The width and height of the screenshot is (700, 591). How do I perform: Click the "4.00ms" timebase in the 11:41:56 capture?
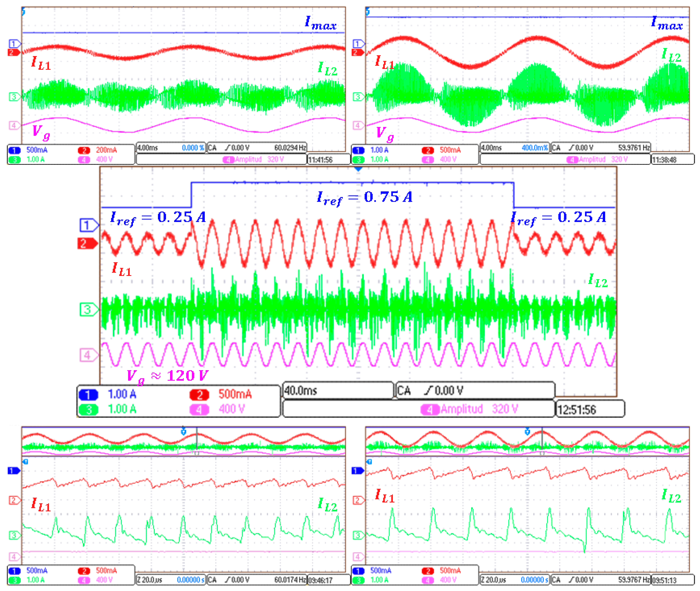[x=147, y=148]
